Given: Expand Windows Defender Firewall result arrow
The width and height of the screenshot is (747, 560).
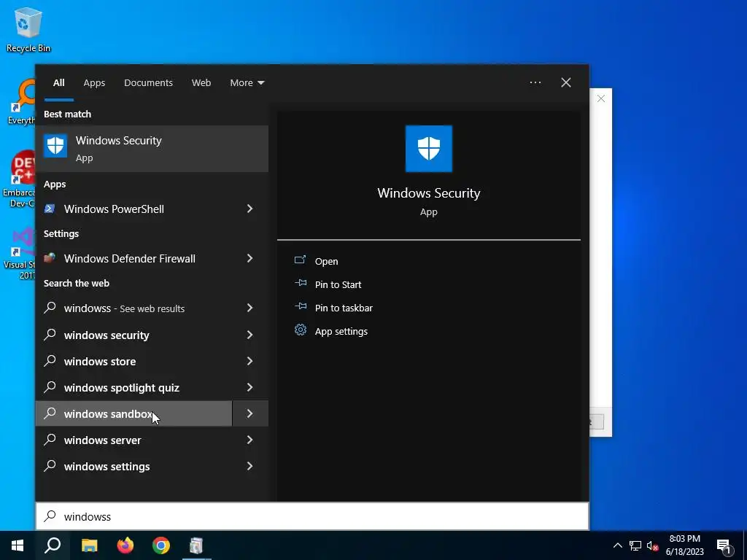Looking at the screenshot, I should click(249, 258).
